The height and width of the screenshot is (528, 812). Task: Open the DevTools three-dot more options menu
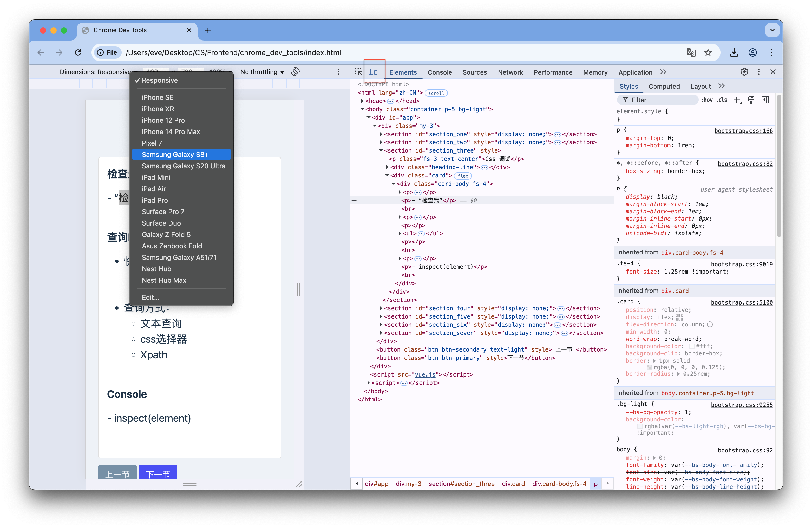click(x=759, y=72)
